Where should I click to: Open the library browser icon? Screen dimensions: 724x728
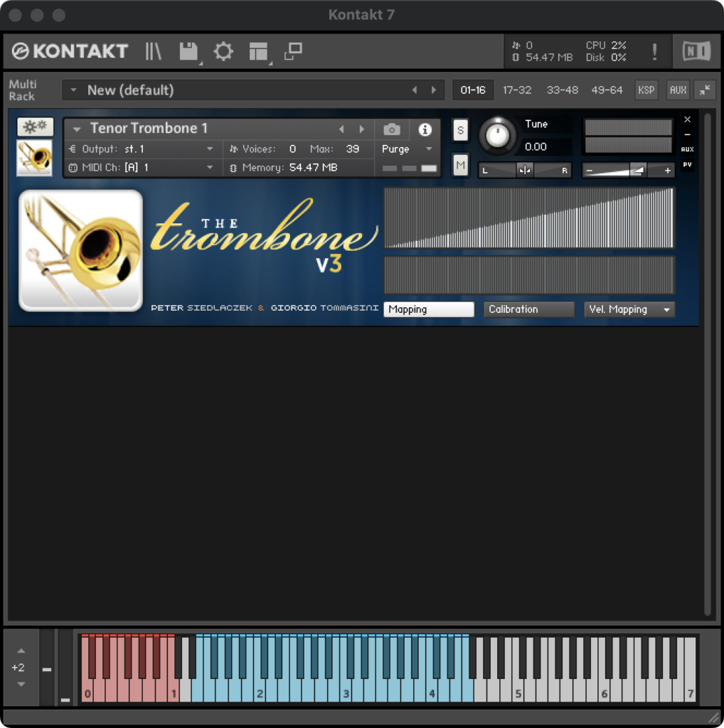click(x=153, y=51)
